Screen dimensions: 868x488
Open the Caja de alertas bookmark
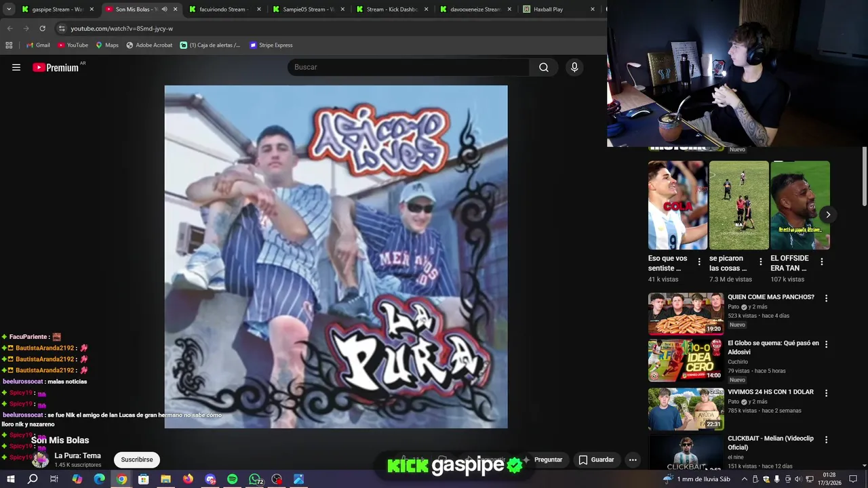point(210,45)
